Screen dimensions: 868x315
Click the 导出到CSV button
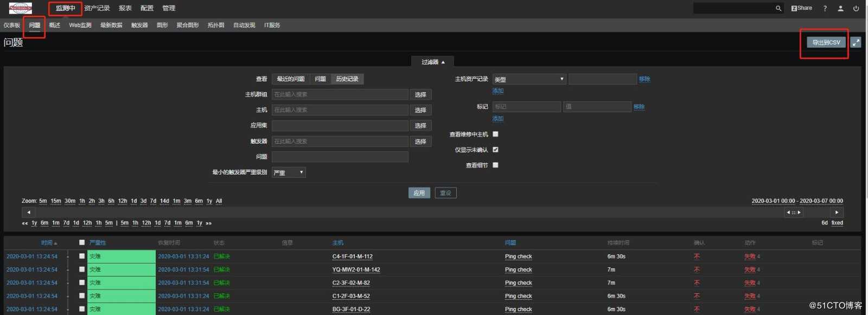coord(826,42)
